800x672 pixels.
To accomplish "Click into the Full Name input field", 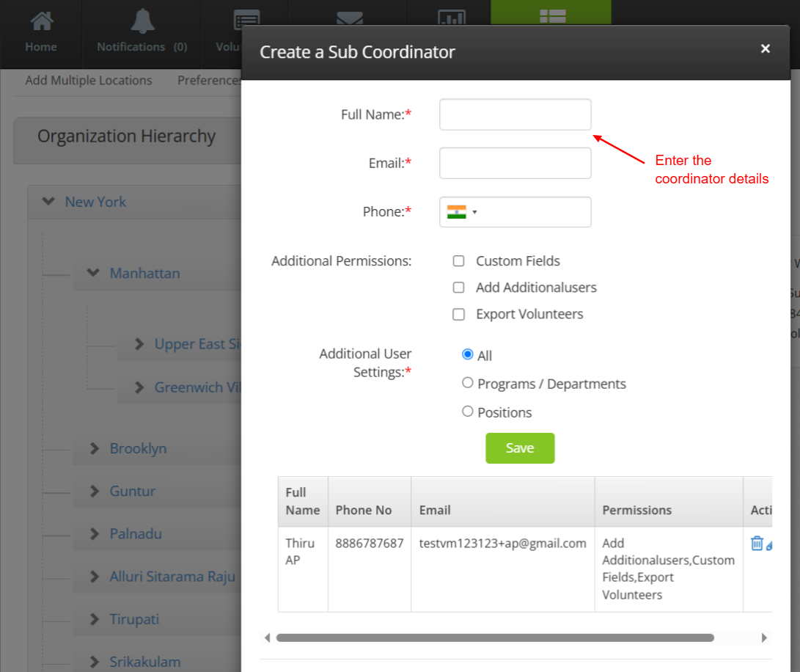I will (515, 115).
